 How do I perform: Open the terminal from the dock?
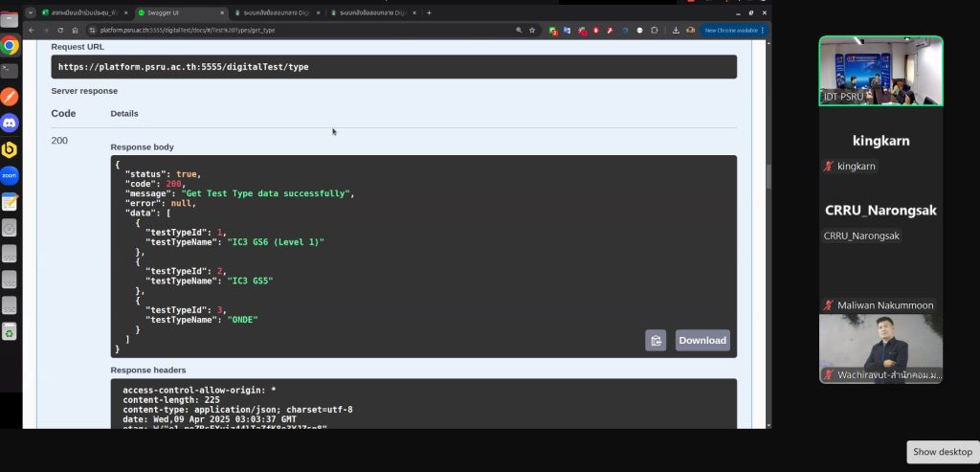point(10,70)
